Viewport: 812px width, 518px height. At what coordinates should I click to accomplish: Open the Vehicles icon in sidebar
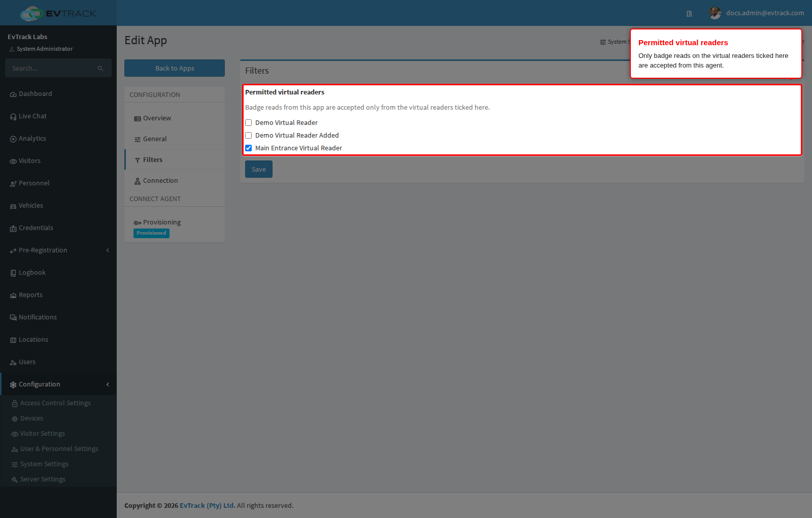tap(13, 206)
